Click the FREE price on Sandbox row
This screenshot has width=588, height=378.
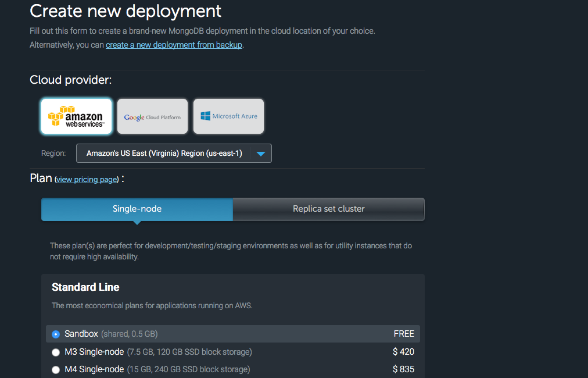[404, 334]
